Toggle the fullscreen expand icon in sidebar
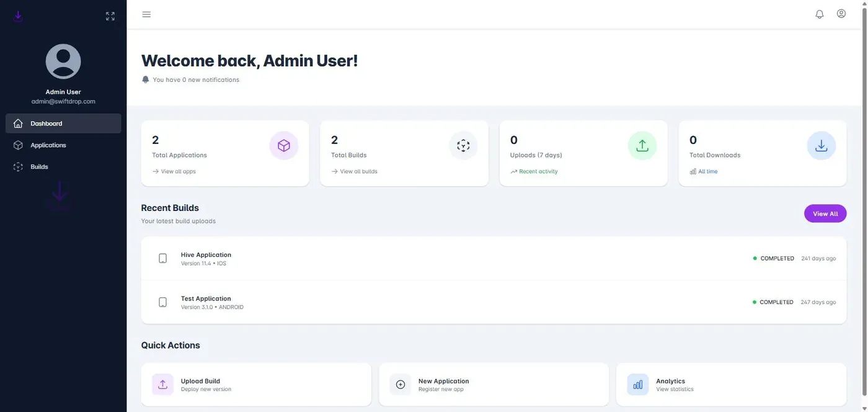Viewport: 868px width, 412px height. [x=110, y=16]
